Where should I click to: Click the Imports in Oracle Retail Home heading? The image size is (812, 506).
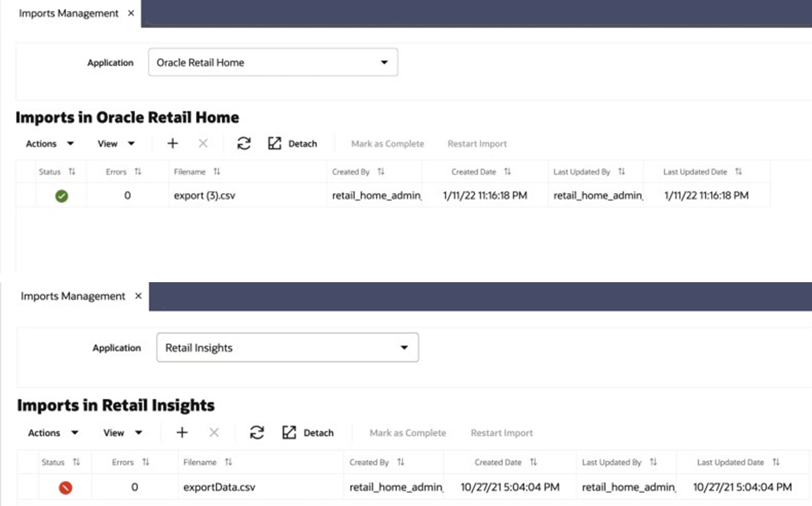[127, 118]
